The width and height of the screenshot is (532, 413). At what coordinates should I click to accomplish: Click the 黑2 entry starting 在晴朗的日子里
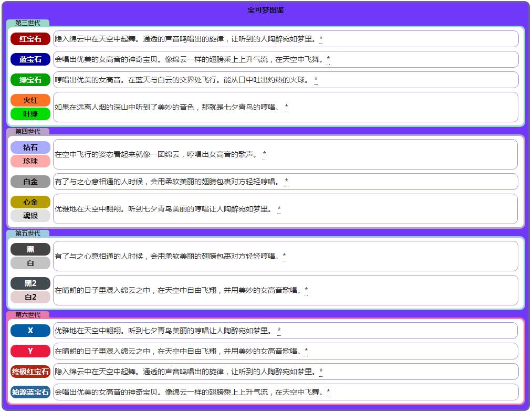pos(286,290)
